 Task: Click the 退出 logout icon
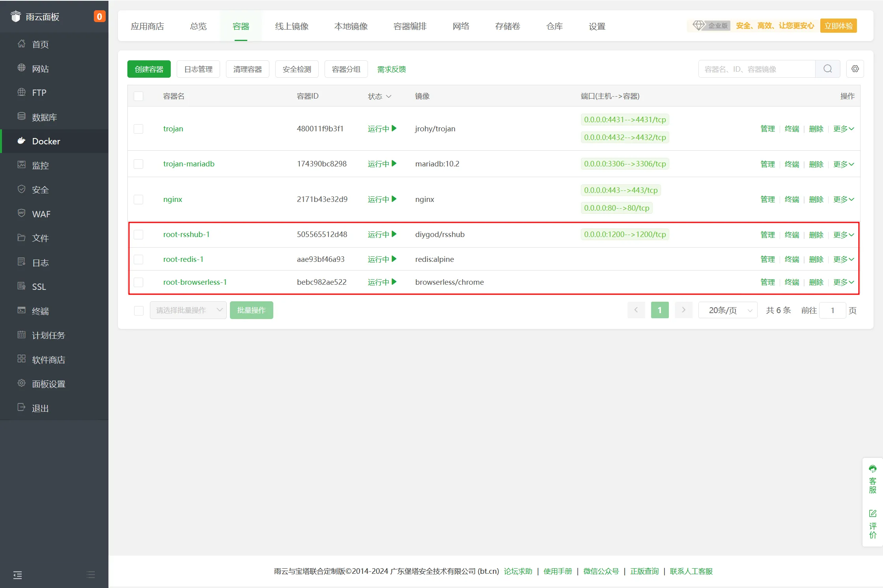[22, 407]
